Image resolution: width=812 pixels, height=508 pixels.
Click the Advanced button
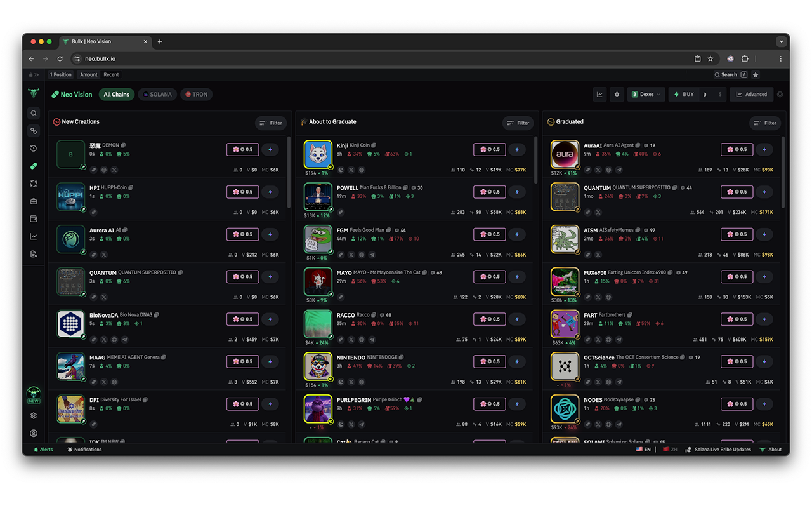(x=751, y=94)
